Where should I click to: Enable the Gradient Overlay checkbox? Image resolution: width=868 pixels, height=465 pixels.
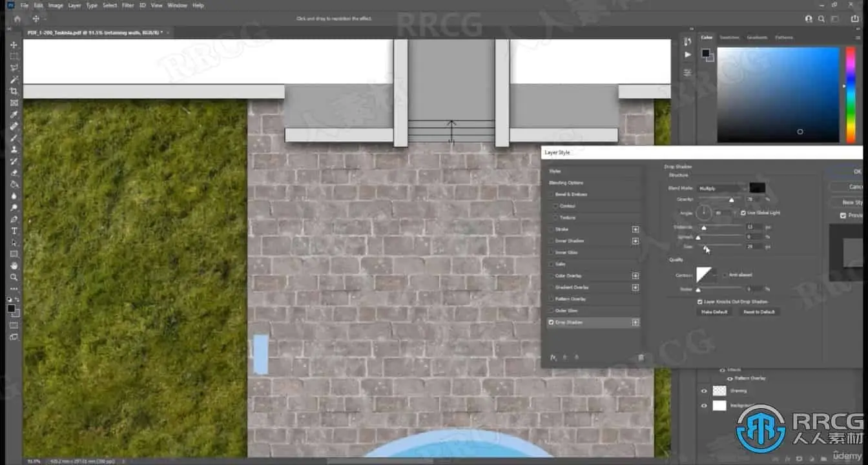(551, 287)
